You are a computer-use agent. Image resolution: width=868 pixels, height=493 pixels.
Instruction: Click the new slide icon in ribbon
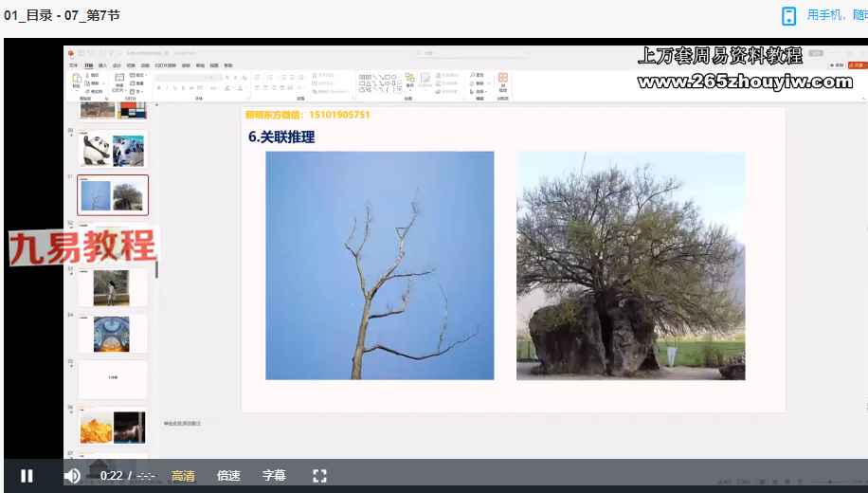click(x=118, y=82)
